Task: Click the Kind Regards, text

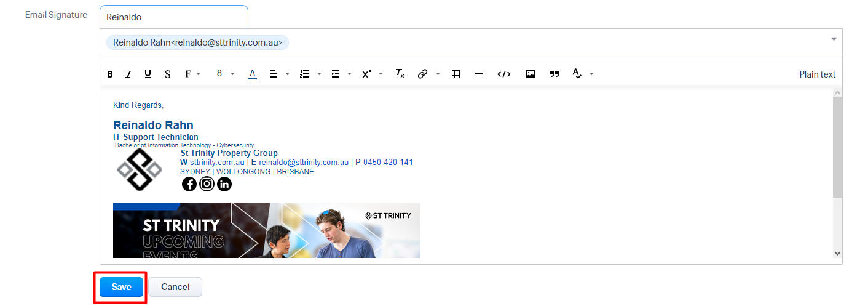Action: (x=138, y=105)
